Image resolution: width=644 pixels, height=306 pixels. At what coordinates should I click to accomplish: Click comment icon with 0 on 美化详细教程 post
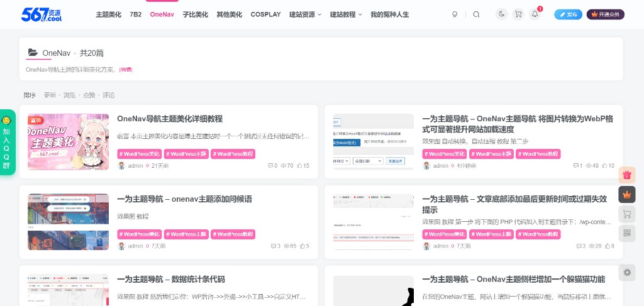[270, 166]
